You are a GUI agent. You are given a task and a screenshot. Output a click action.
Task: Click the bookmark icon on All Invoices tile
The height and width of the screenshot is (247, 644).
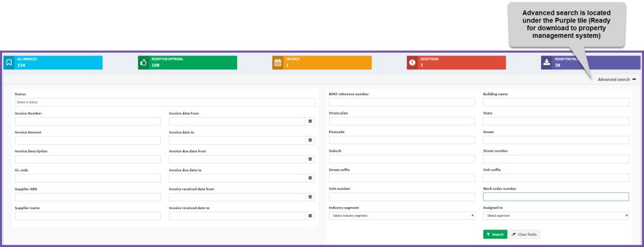tap(9, 63)
